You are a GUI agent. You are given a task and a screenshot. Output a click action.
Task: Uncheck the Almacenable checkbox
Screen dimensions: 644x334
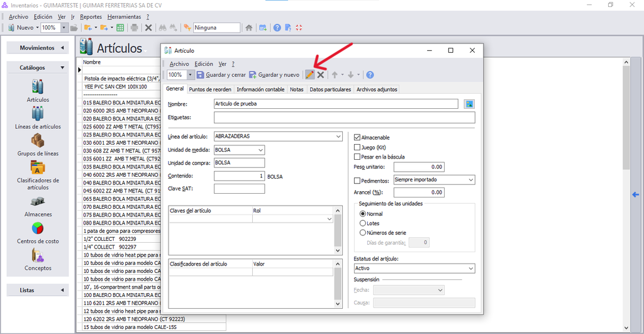pos(357,137)
